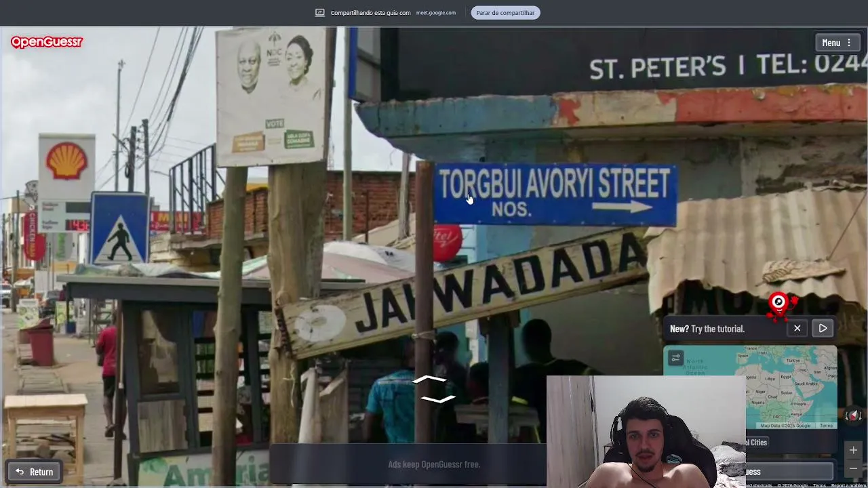Image resolution: width=868 pixels, height=488 pixels.
Task: Start the tutorial with the play button
Action: 823,329
